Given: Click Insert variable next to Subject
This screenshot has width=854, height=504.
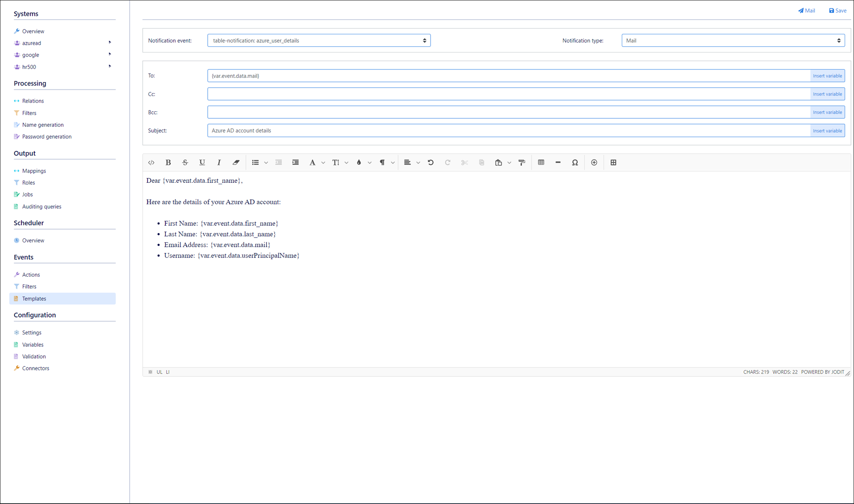Looking at the screenshot, I should tap(827, 131).
